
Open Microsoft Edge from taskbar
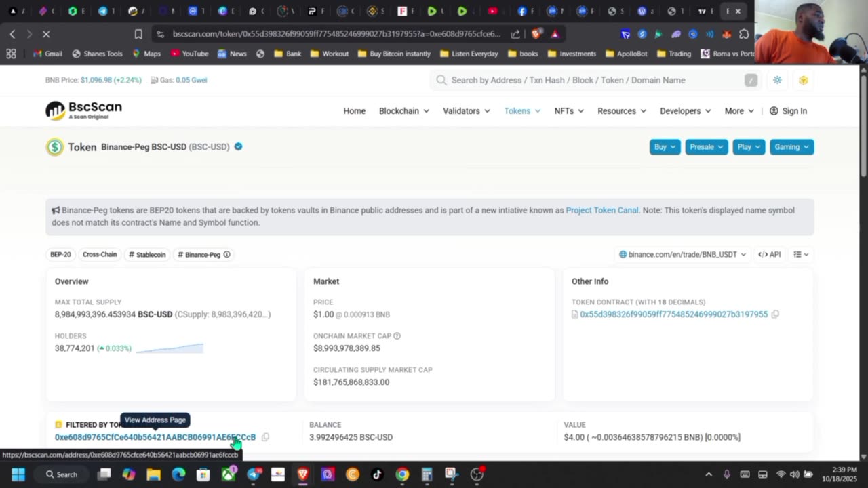178,474
